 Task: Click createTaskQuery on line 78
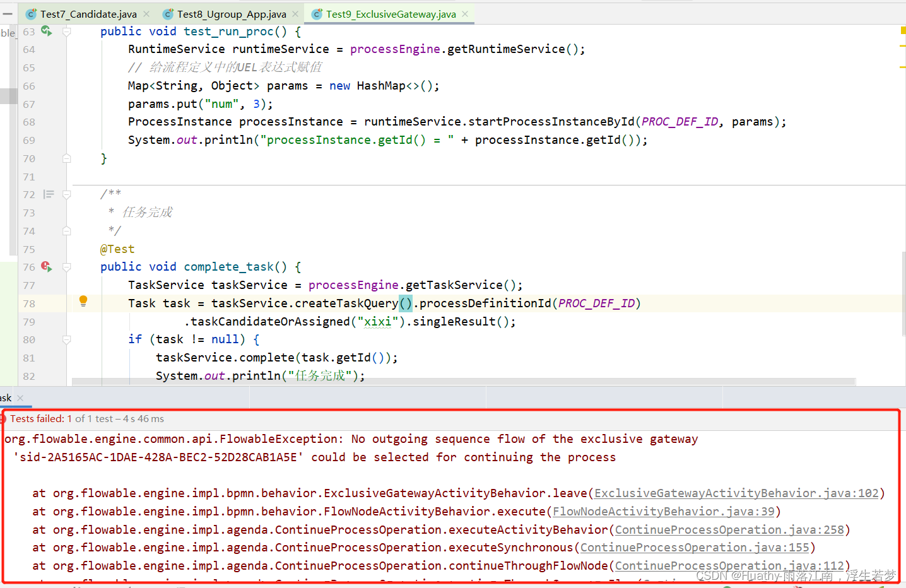click(x=346, y=303)
